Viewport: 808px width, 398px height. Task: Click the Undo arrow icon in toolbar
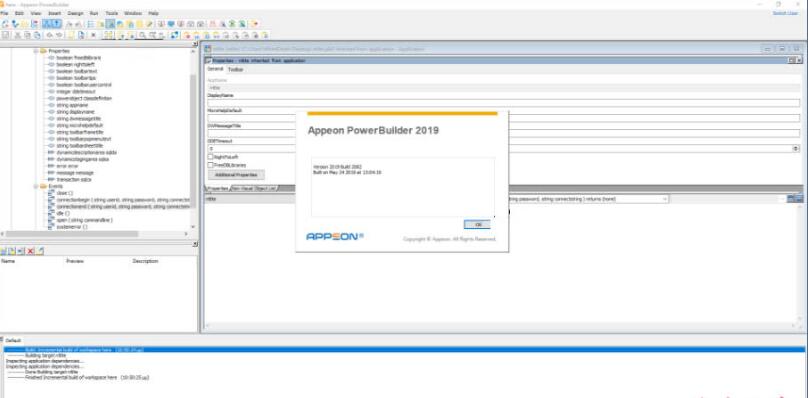click(49, 35)
